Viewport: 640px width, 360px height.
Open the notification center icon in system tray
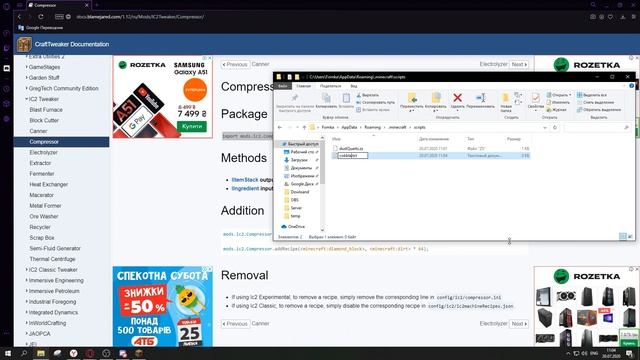tap(629, 353)
